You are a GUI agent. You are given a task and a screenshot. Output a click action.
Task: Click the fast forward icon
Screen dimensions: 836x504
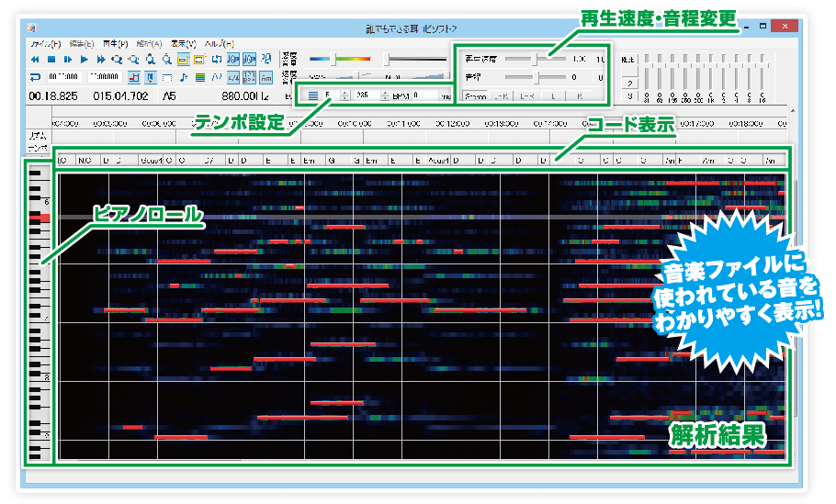point(100,59)
